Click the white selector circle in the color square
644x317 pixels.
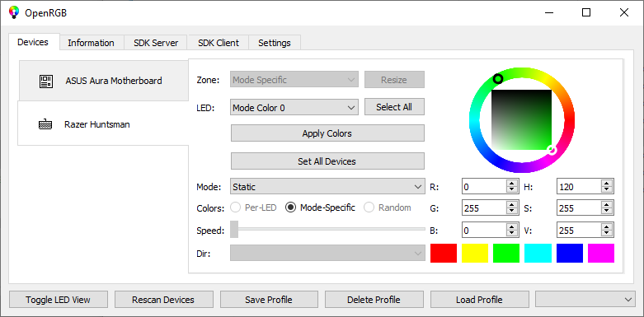tap(552, 150)
